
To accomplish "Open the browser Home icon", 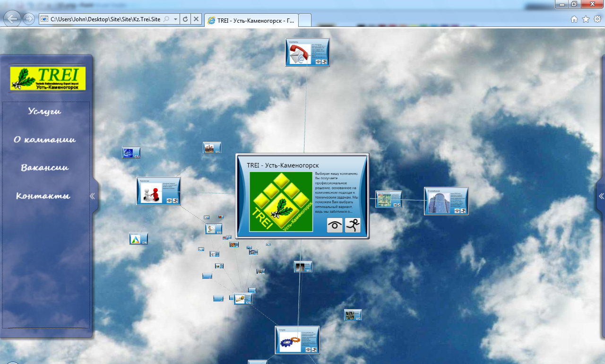I will click(574, 19).
